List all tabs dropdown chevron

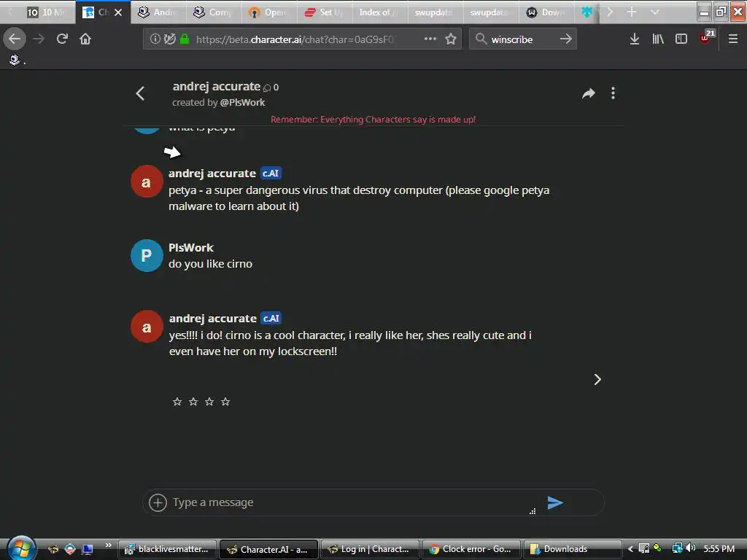(x=655, y=12)
